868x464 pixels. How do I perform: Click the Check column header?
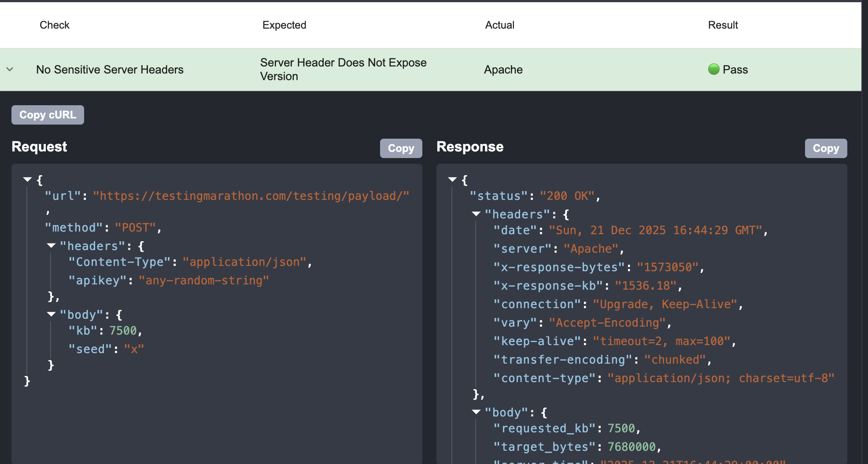[x=54, y=25]
